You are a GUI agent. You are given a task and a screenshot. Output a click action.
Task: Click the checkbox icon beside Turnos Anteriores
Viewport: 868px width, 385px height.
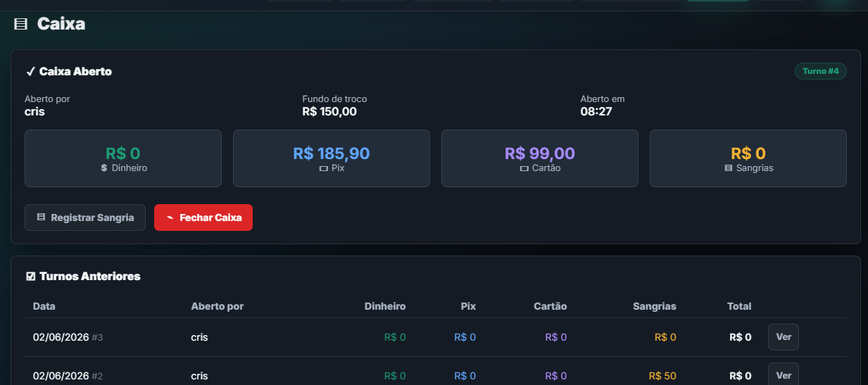click(x=30, y=277)
